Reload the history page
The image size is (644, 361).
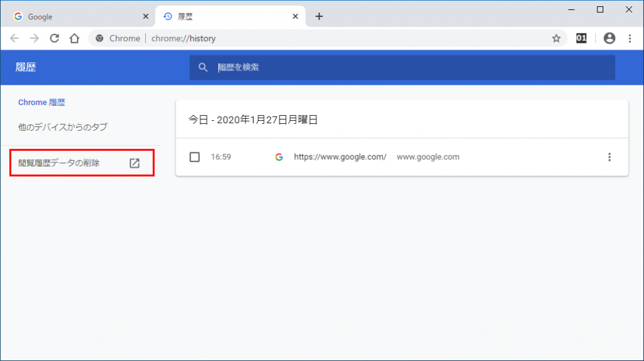[54, 38]
